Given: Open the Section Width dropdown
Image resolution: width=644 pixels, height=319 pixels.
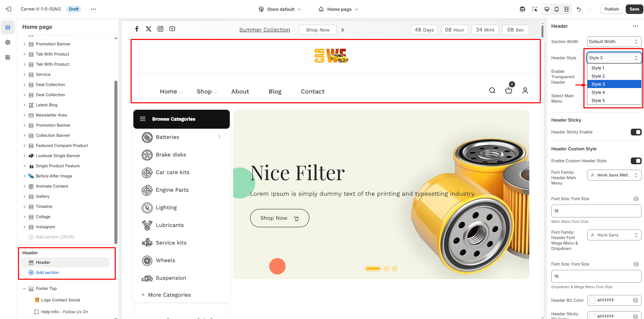Looking at the screenshot, I should (614, 42).
